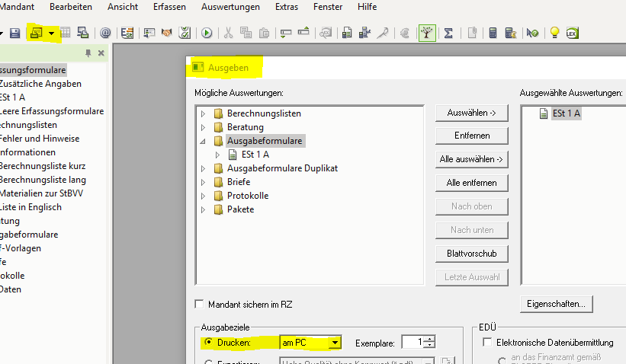The width and height of the screenshot is (626, 364).
Task: Click the Exemplare number field
Action: pyautogui.click(x=412, y=343)
